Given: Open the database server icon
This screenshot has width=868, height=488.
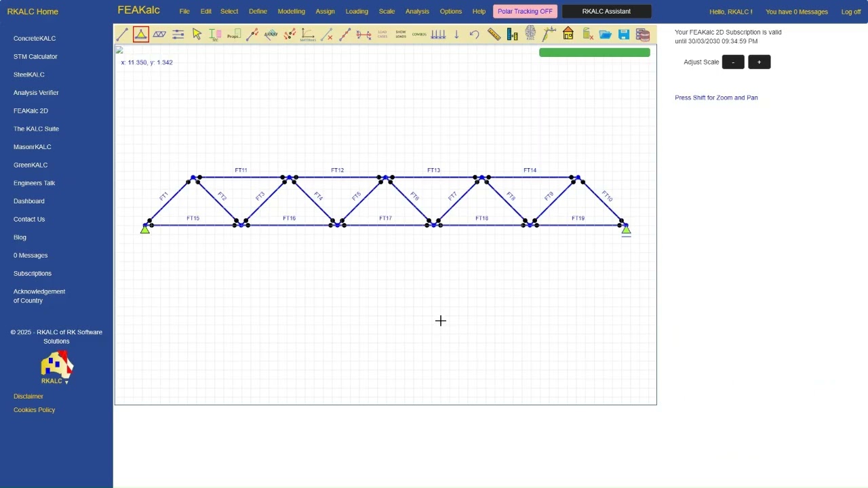Looking at the screenshot, I should [x=643, y=34].
